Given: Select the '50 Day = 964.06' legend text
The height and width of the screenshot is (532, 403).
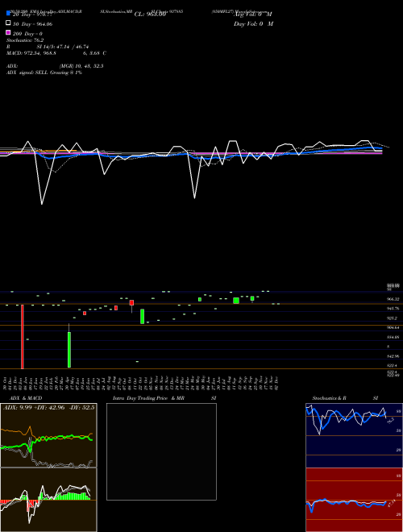Looking at the screenshot, I should [x=32, y=24].
